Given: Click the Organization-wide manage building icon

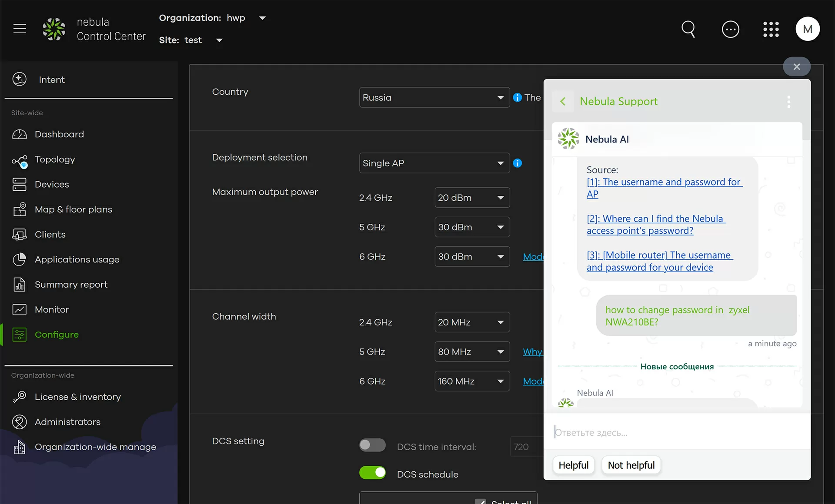Looking at the screenshot, I should click(20, 447).
